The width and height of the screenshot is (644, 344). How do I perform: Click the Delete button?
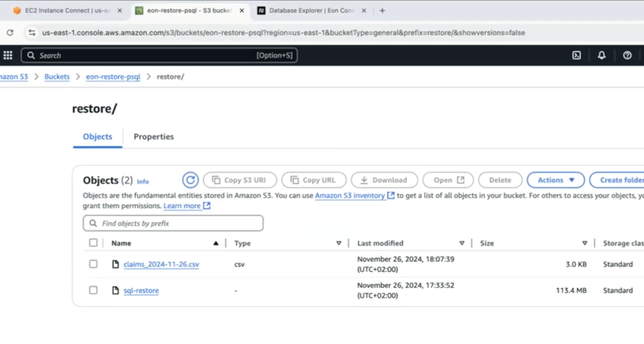point(500,180)
